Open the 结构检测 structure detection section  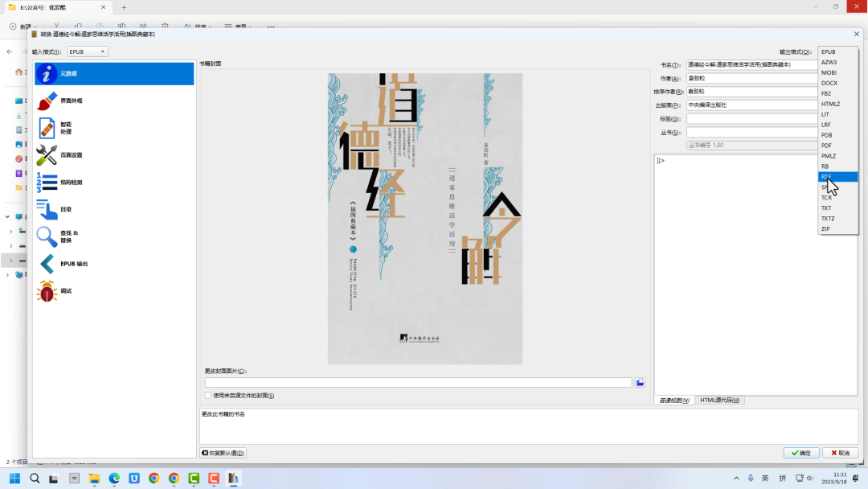114,183
